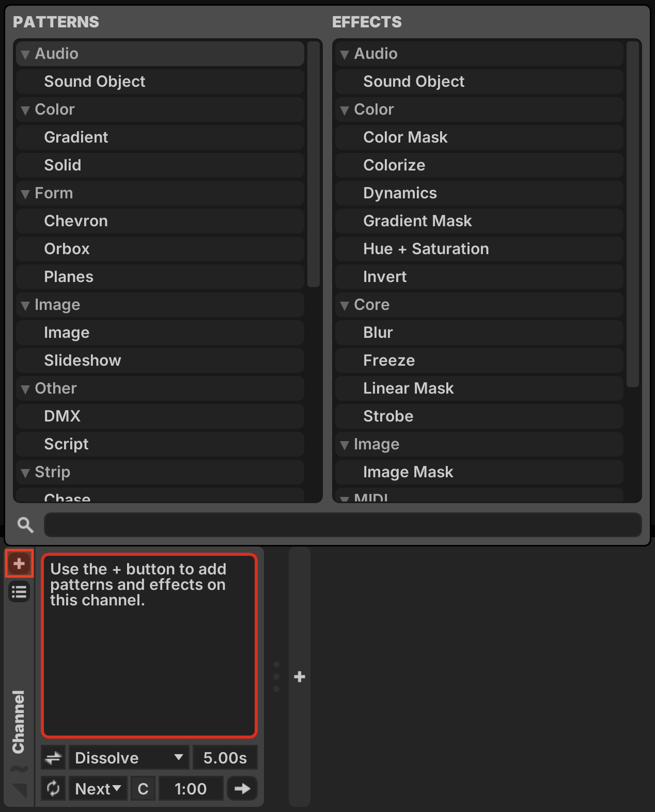The image size is (655, 812).
Task: Open the Next cycle mode dropdown
Action: [x=98, y=789]
